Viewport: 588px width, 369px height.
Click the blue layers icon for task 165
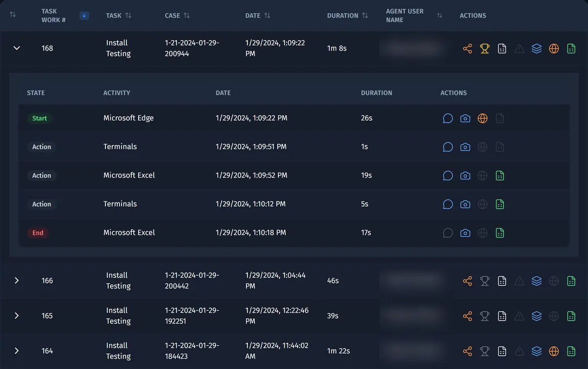coord(537,316)
